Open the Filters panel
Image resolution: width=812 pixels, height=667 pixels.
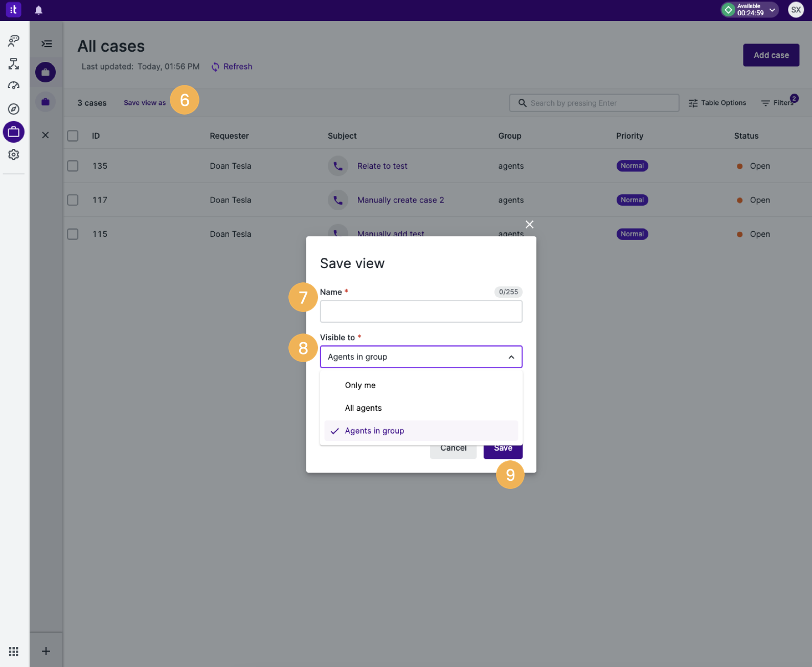coord(778,103)
